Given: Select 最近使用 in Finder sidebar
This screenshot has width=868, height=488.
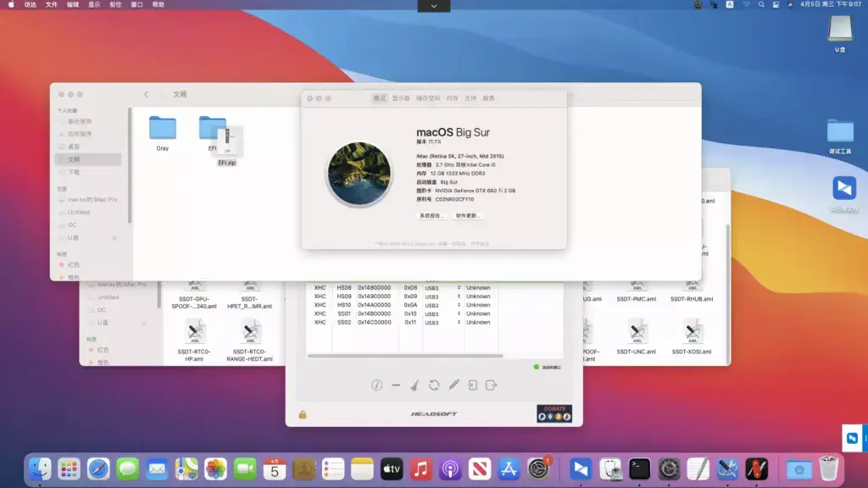Looking at the screenshot, I should 80,121.
